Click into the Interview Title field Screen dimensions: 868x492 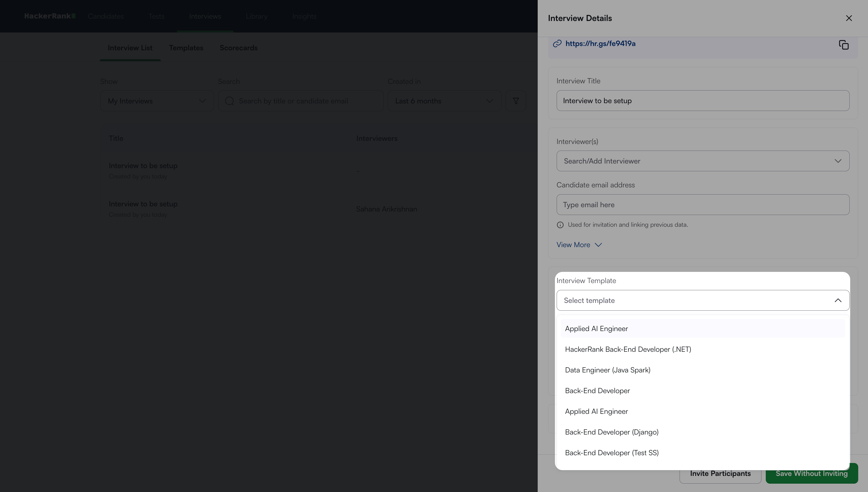(x=703, y=101)
